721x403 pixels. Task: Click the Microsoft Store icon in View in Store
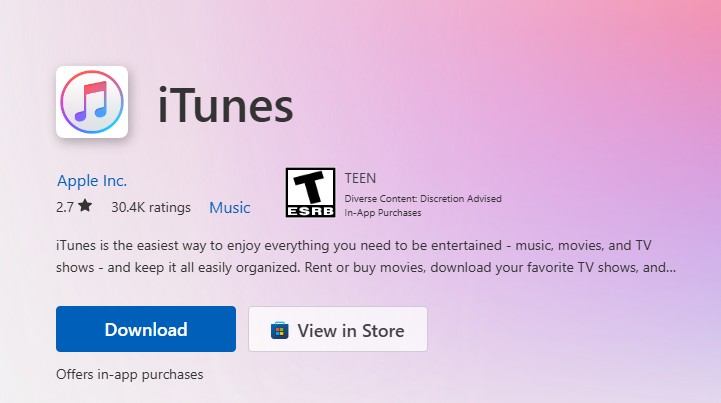(x=280, y=330)
